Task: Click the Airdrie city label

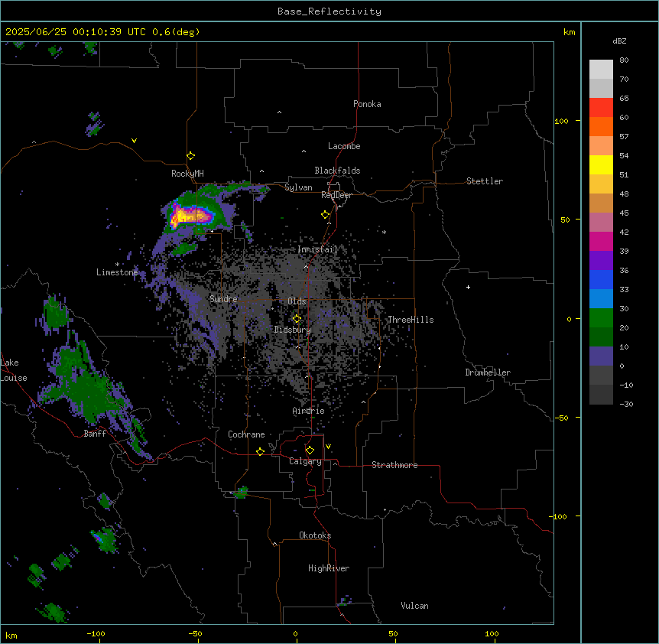Action: tap(309, 411)
